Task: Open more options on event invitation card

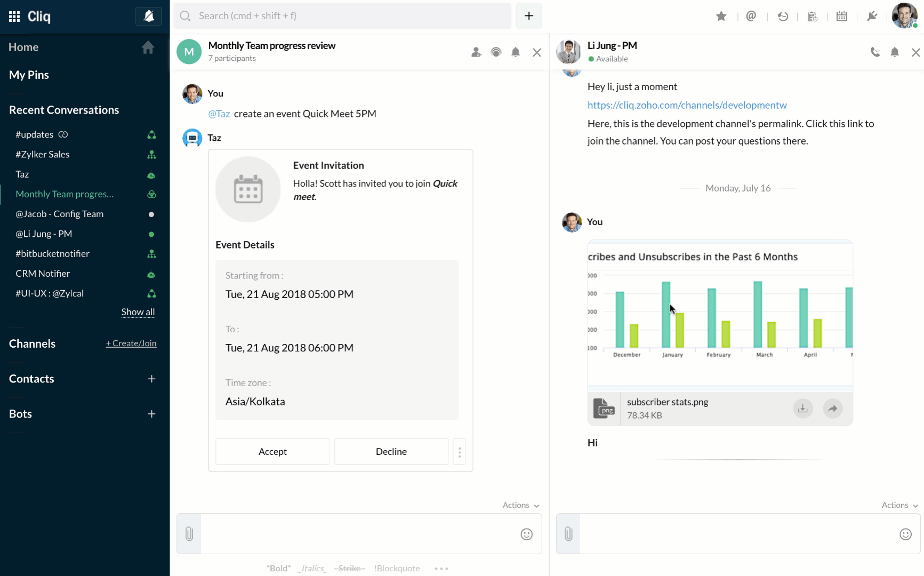Action: click(460, 452)
